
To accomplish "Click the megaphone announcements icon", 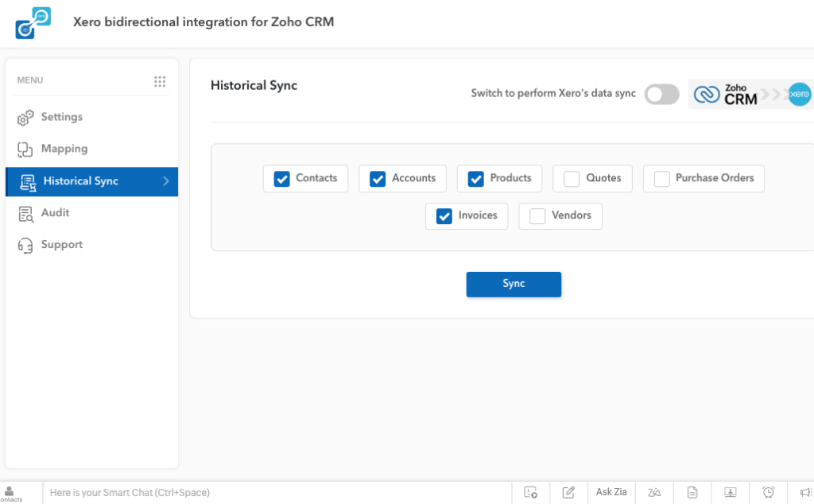I will click(x=806, y=492).
